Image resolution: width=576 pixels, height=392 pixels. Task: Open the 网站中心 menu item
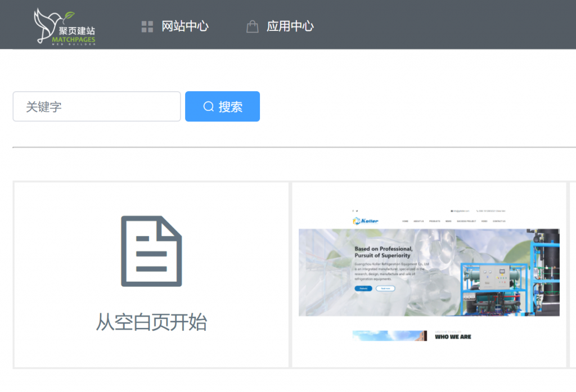click(x=185, y=26)
